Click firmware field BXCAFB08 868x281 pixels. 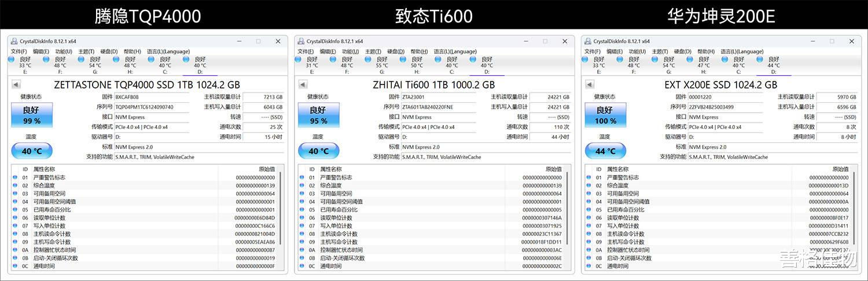coord(152,97)
